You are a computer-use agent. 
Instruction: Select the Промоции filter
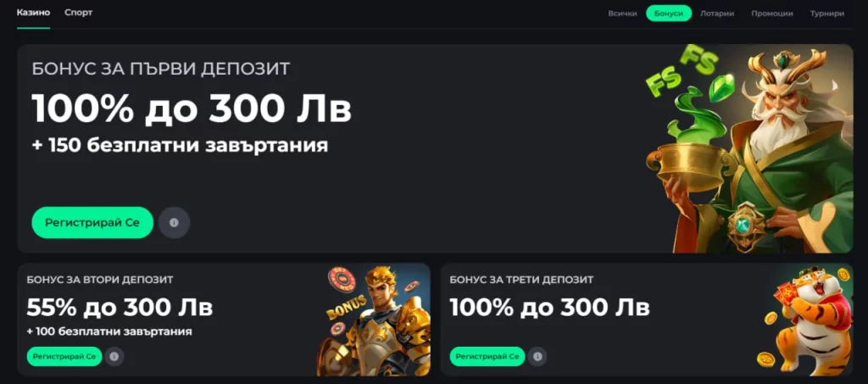771,14
